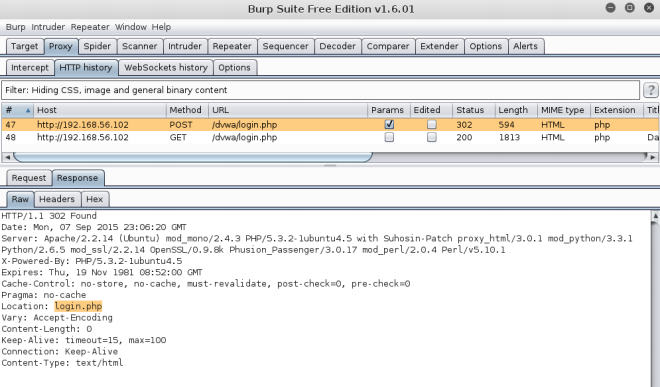Maximize the Burp Suite window
Screen dimensions: 660x387
pyautogui.click(x=630, y=8)
